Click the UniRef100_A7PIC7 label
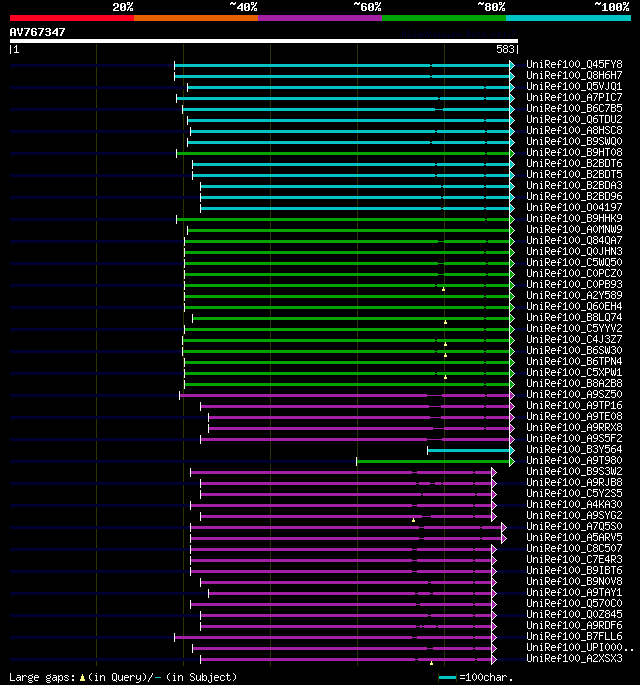The height and width of the screenshot is (685, 640). pyautogui.click(x=574, y=97)
